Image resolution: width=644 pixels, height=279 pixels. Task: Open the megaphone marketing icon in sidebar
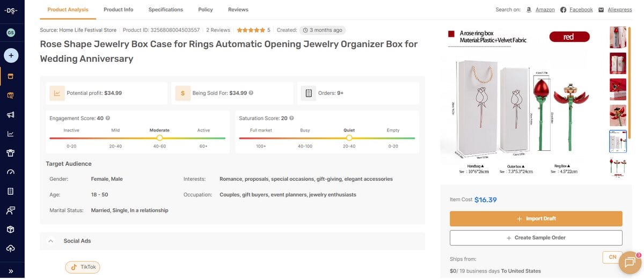click(x=11, y=115)
